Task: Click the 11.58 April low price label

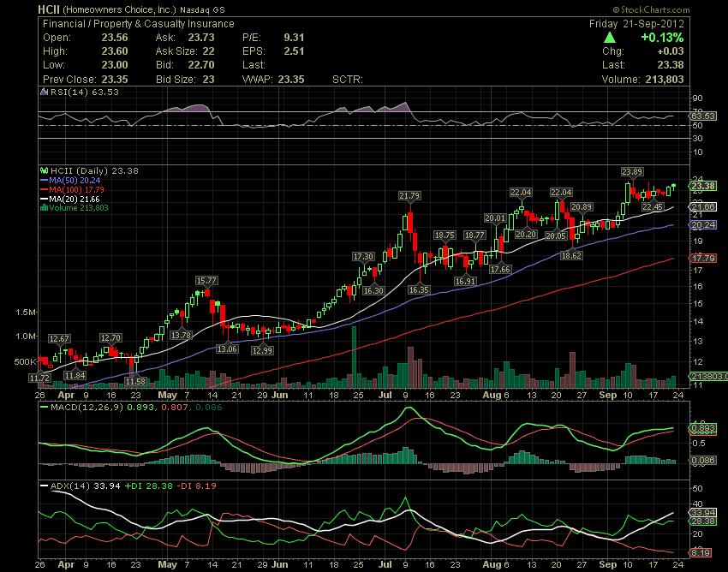Action: pos(135,382)
